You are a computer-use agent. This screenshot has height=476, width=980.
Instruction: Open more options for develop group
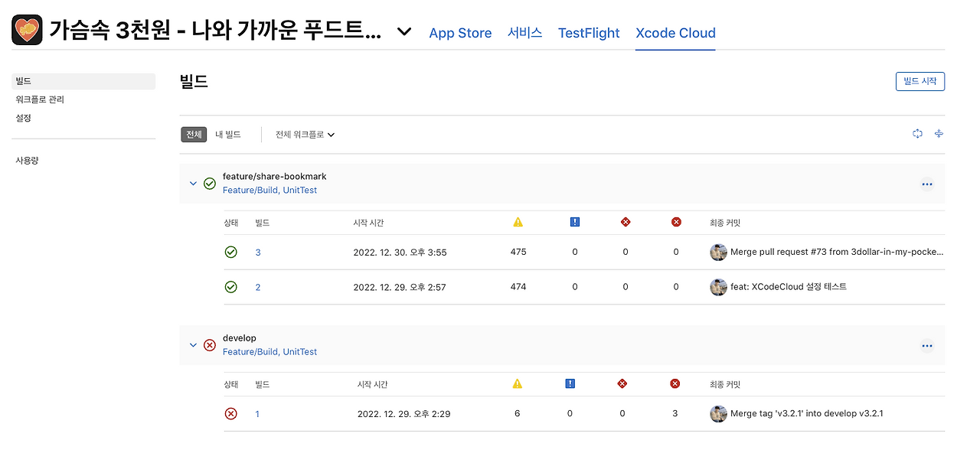pyautogui.click(x=927, y=346)
